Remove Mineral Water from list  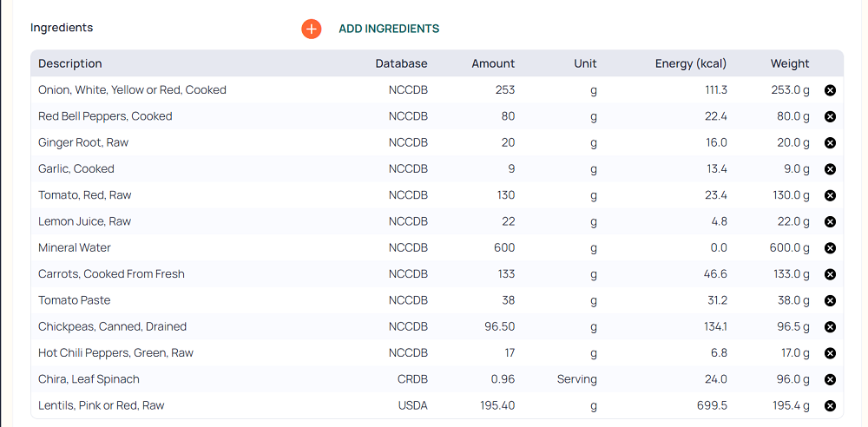(x=830, y=248)
